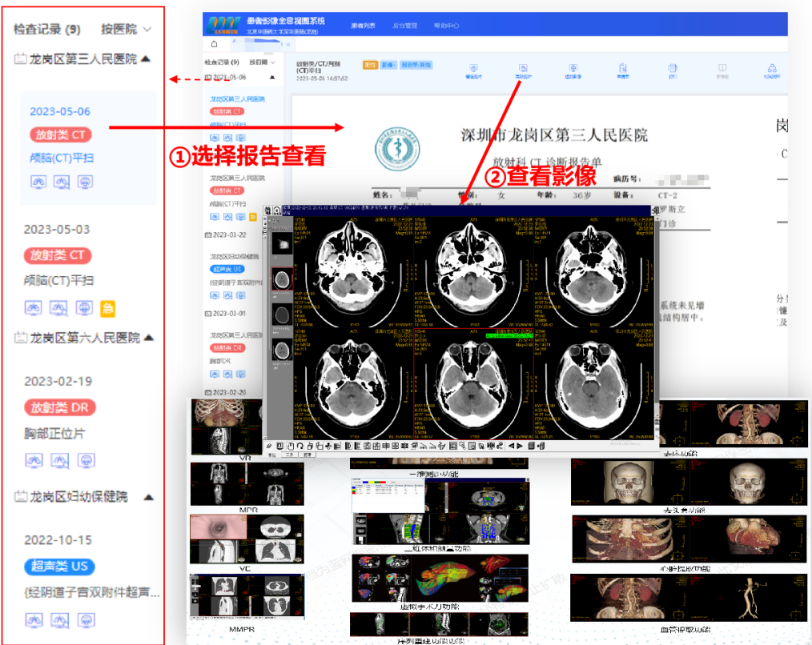
Task: Click the print icon in the report toolbar
Action: (x=673, y=70)
